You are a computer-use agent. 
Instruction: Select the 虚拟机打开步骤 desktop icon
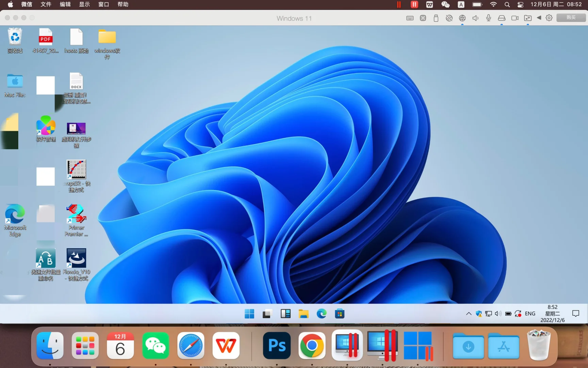tap(76, 135)
